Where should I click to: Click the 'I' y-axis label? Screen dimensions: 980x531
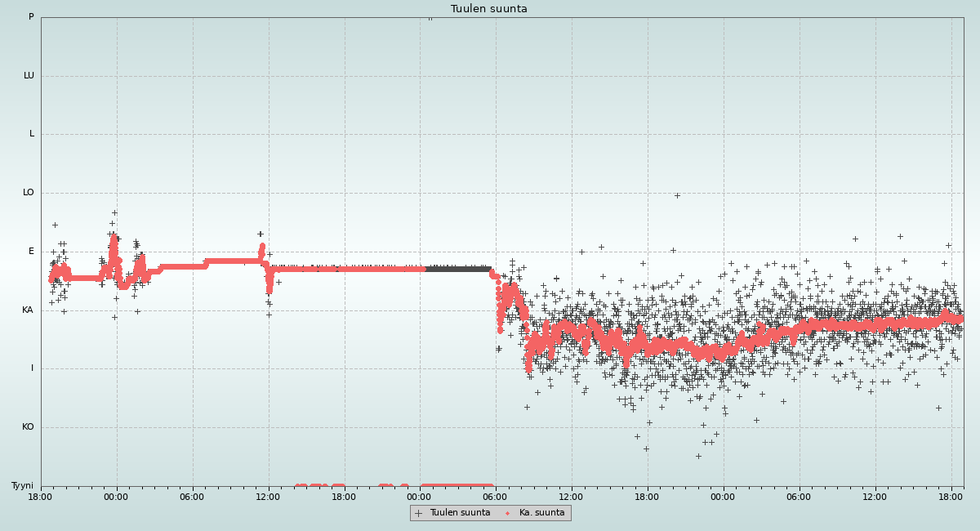(x=33, y=368)
